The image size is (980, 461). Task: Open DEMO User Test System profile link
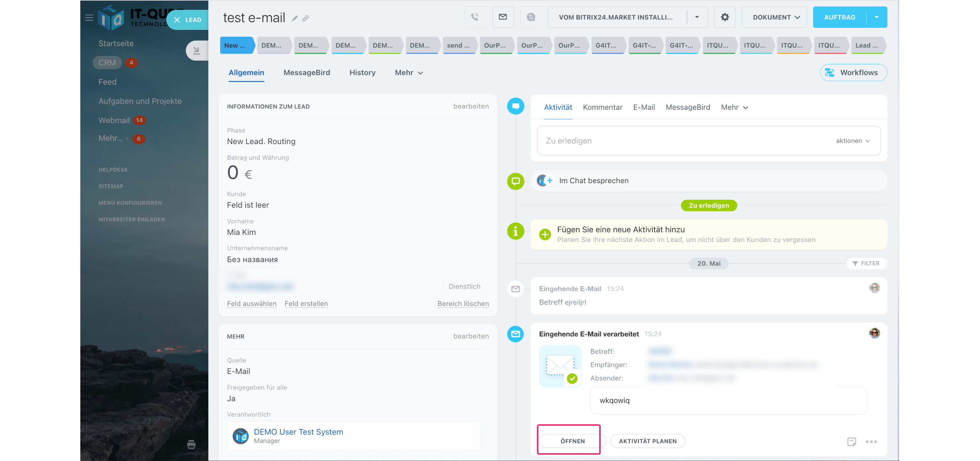click(x=298, y=432)
